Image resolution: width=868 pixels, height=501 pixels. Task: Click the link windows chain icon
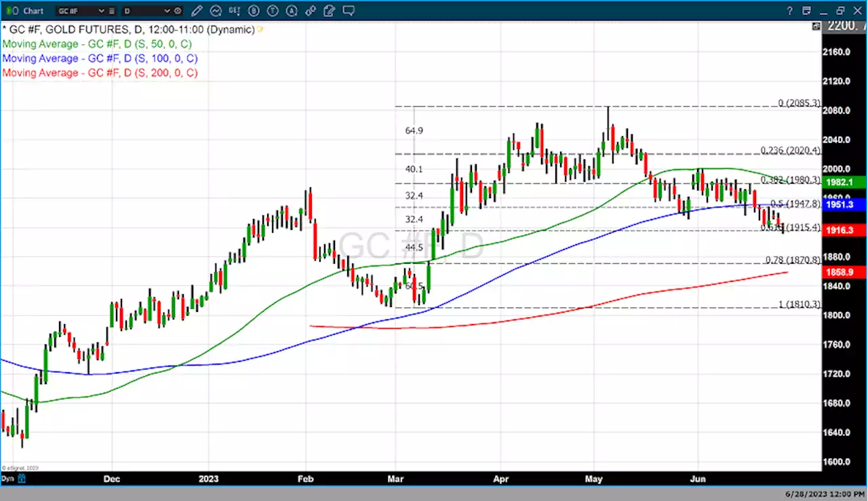(311, 11)
